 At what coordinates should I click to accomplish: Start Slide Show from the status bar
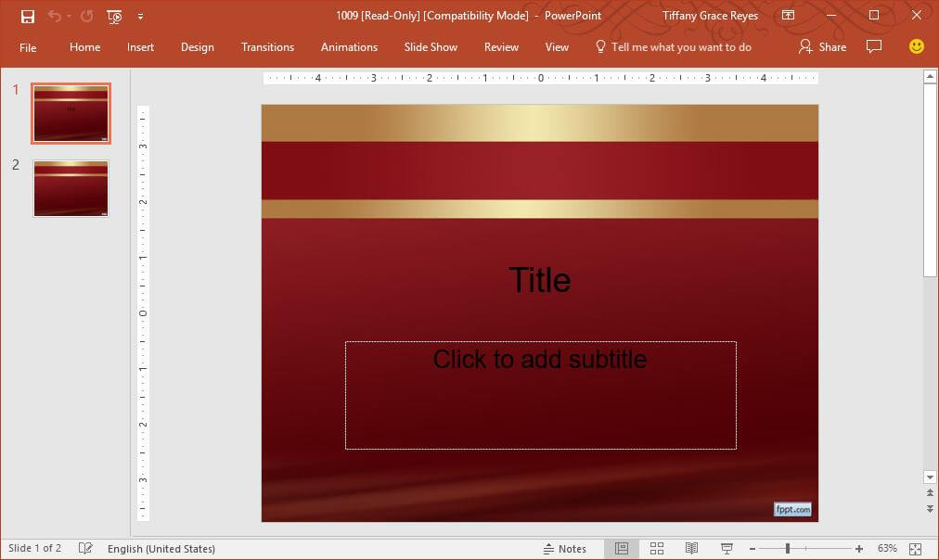click(725, 548)
